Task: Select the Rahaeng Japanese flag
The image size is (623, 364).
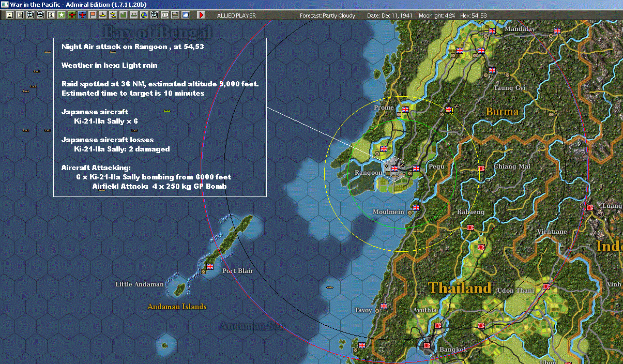Action: tap(471, 227)
